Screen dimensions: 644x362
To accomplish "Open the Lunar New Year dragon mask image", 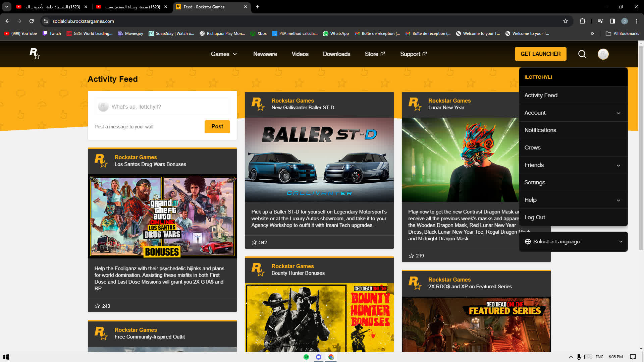I will click(x=460, y=160).
